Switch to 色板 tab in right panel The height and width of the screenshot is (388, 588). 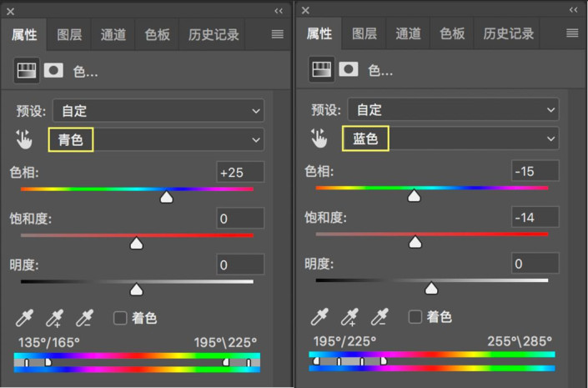(452, 33)
